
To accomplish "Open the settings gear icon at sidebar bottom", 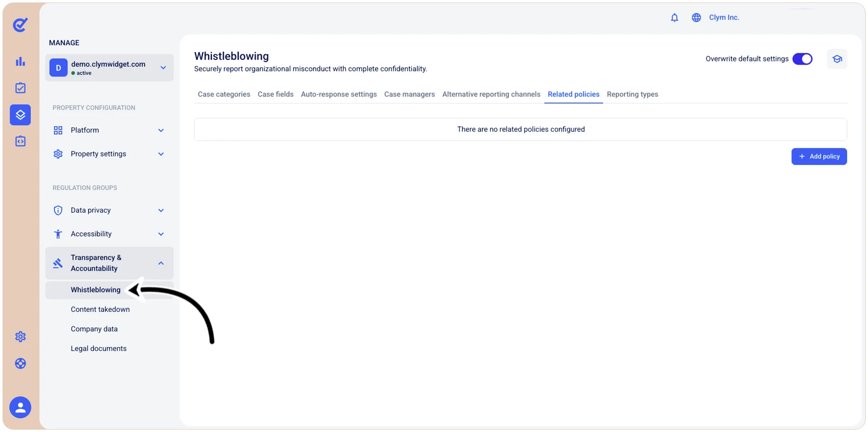I will tap(20, 337).
